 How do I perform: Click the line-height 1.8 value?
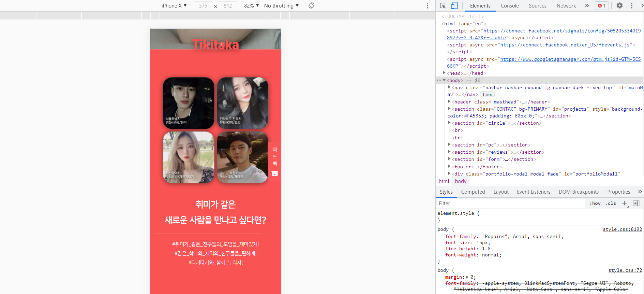[x=486, y=249]
